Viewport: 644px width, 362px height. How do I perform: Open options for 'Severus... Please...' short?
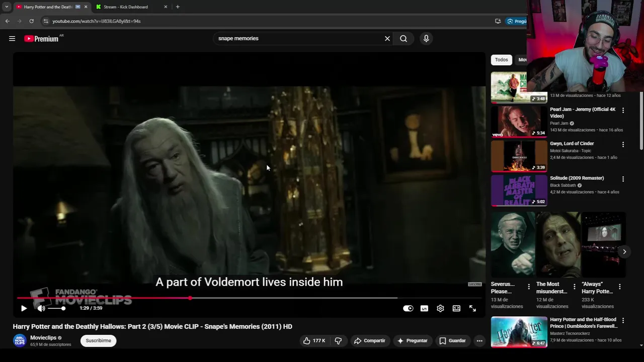pyautogui.click(x=528, y=287)
